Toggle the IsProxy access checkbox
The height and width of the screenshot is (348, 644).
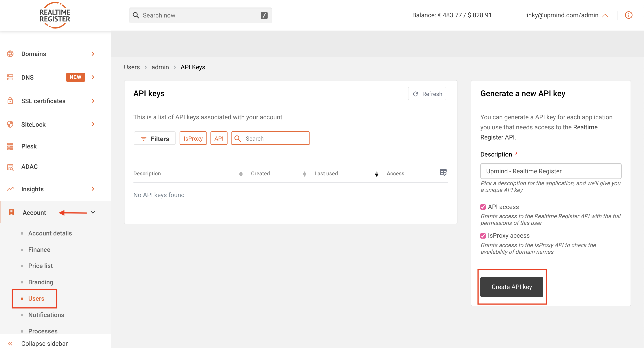483,236
